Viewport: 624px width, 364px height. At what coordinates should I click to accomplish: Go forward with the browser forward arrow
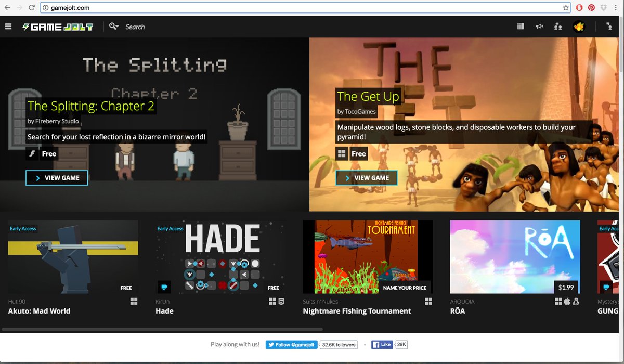pos(20,8)
